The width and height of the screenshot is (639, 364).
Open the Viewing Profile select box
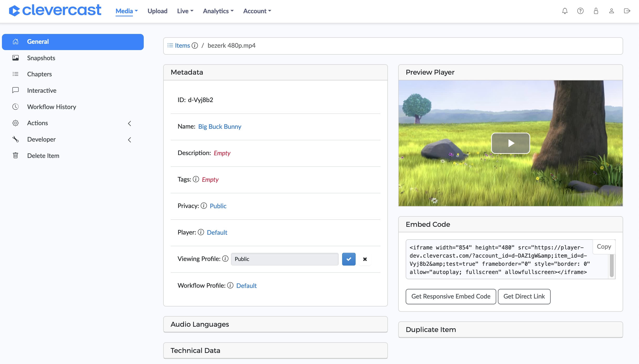(285, 259)
